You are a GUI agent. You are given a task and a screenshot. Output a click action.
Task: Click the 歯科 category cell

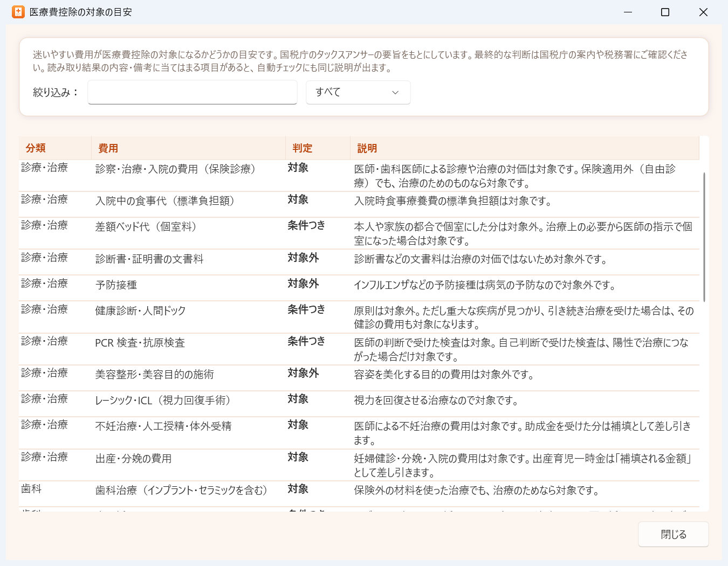pyautogui.click(x=31, y=489)
